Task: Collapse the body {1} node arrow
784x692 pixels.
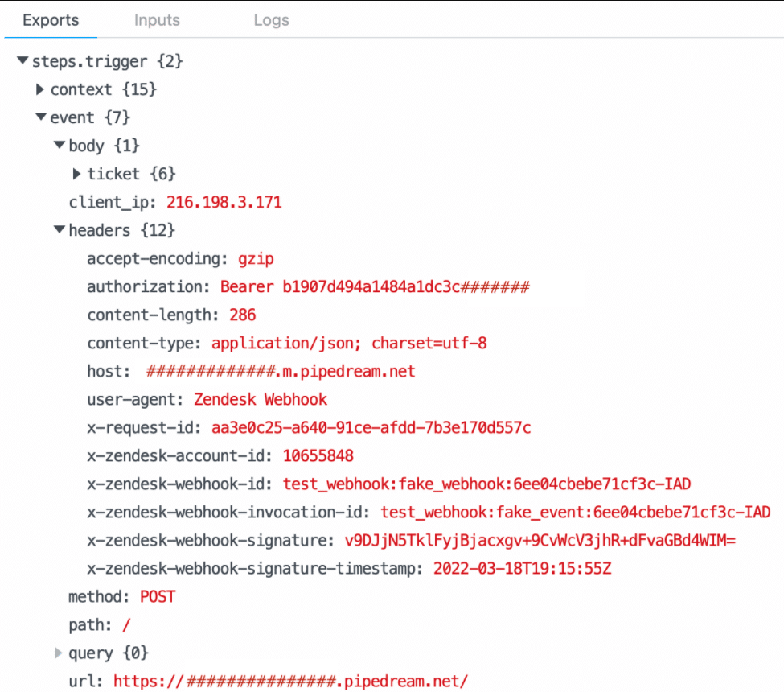Action: point(60,145)
